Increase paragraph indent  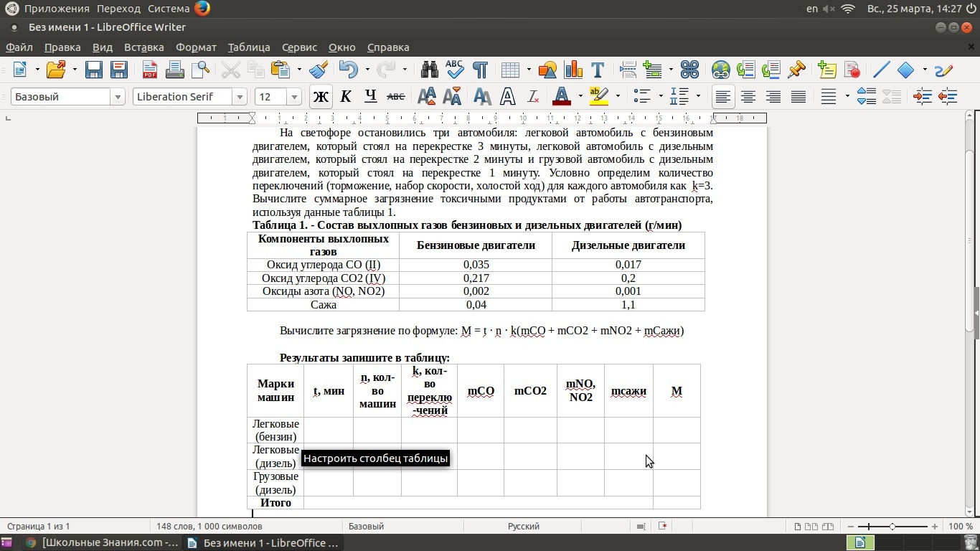coord(923,96)
